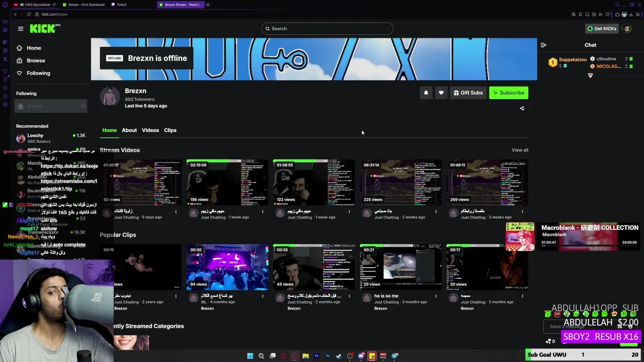Screen dimensions: 644x362
Task: Open options for the 00:17 clip
Action: coord(522,296)
